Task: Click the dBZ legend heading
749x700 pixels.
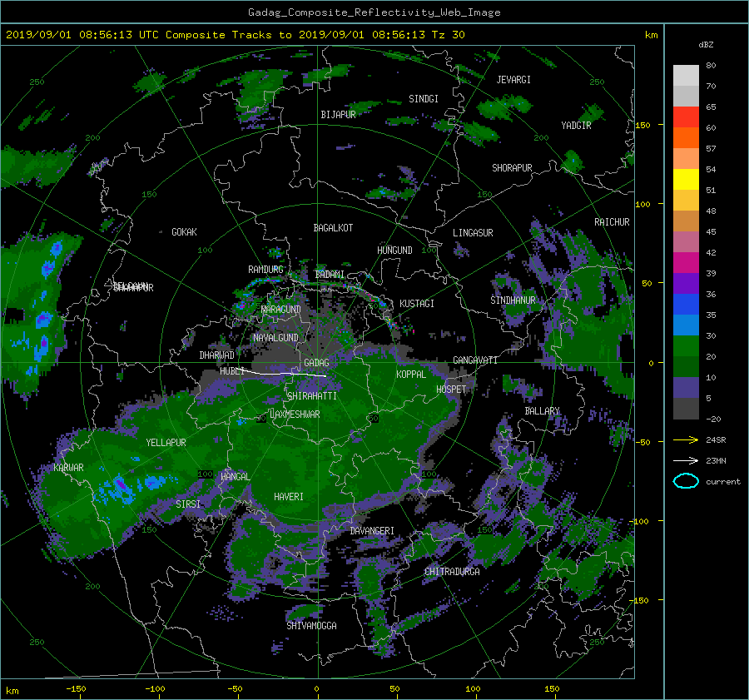Action: click(x=706, y=45)
